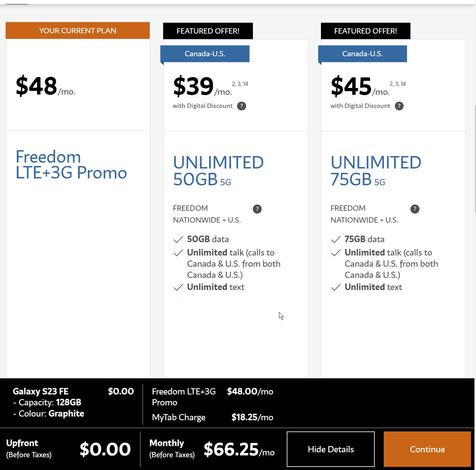
Task: Click Featured Offer label above $39 plan
Action: click(208, 31)
